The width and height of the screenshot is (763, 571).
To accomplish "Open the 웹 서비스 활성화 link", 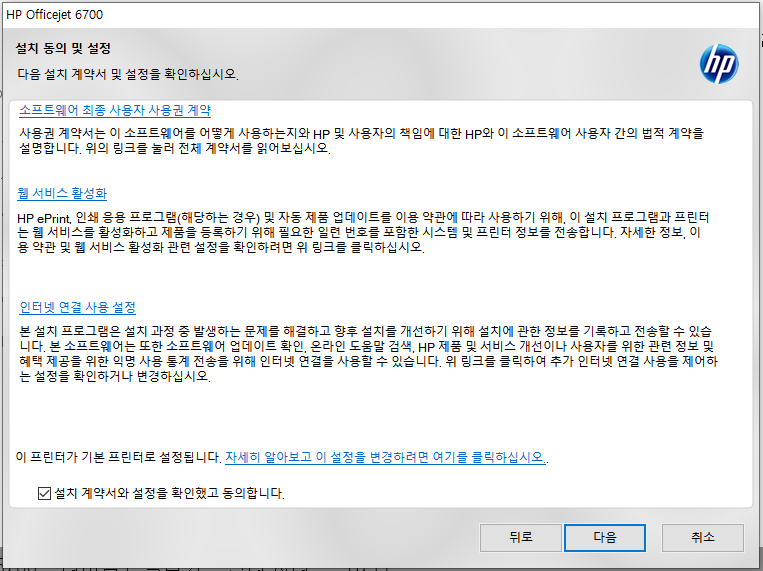I will coord(62,193).
